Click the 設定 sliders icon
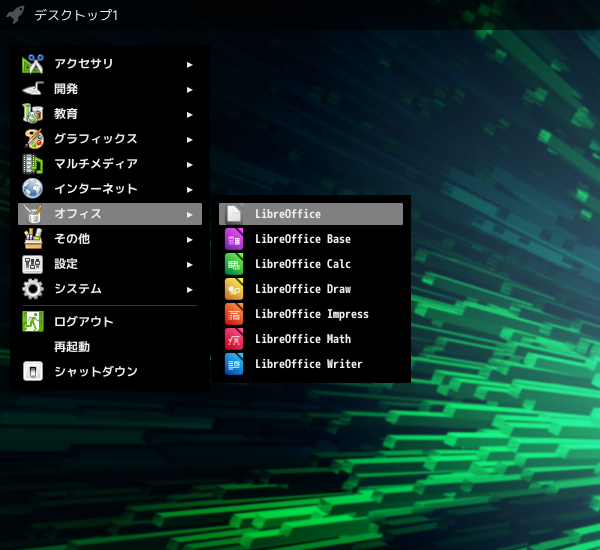This screenshot has height=550, width=600. [x=33, y=264]
